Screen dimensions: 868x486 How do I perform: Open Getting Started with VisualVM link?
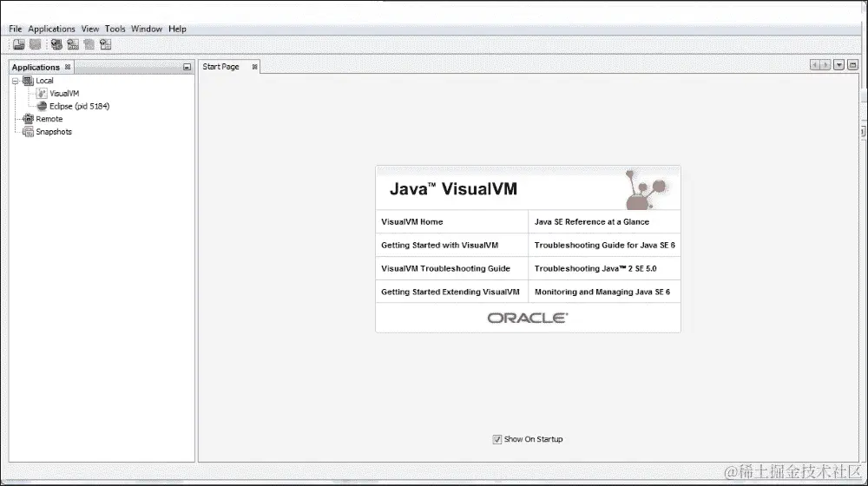coord(439,246)
